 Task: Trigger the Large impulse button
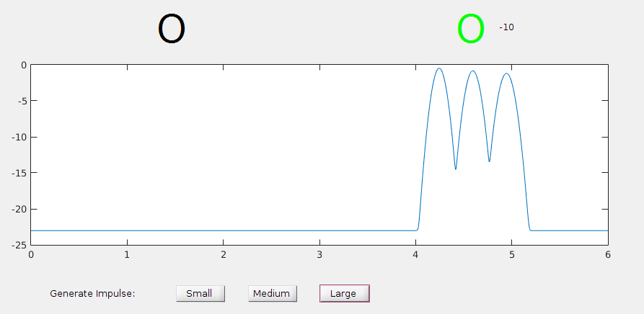pyautogui.click(x=344, y=293)
